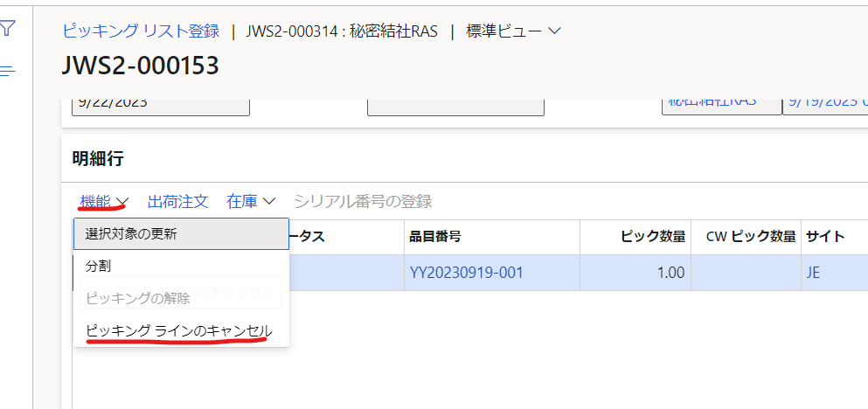The image size is (868, 409).
Task: Open the ピッキング リスト登録 breadcrumb link
Action: coord(141,31)
